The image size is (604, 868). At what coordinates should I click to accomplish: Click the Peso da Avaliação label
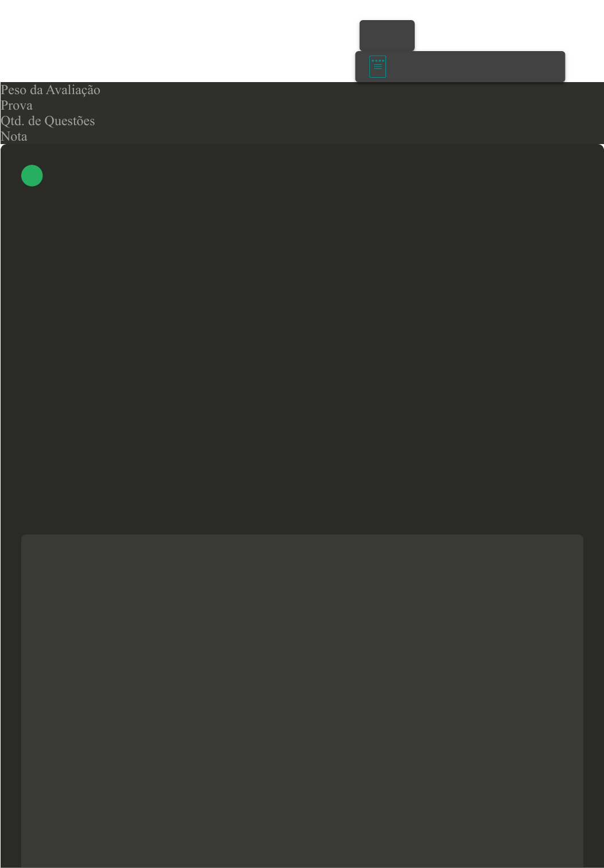click(50, 90)
